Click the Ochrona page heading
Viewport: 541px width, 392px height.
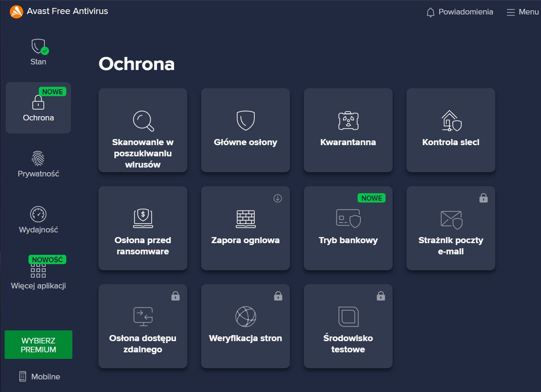[x=137, y=64]
